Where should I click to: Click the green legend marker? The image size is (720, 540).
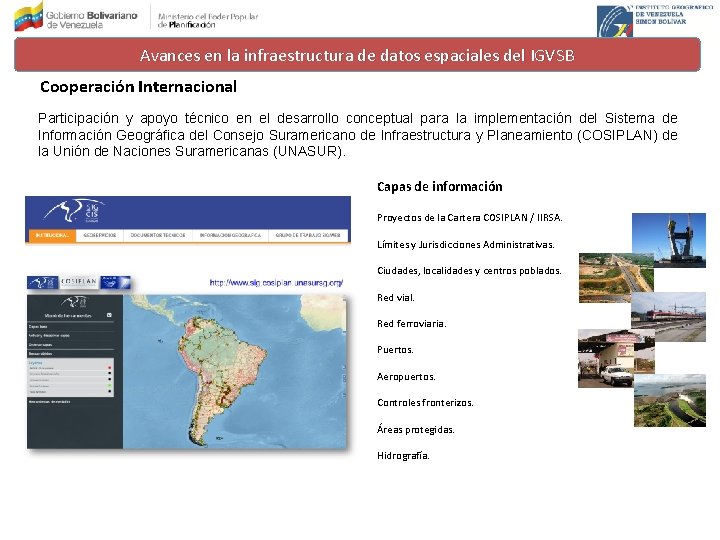pos(109,386)
